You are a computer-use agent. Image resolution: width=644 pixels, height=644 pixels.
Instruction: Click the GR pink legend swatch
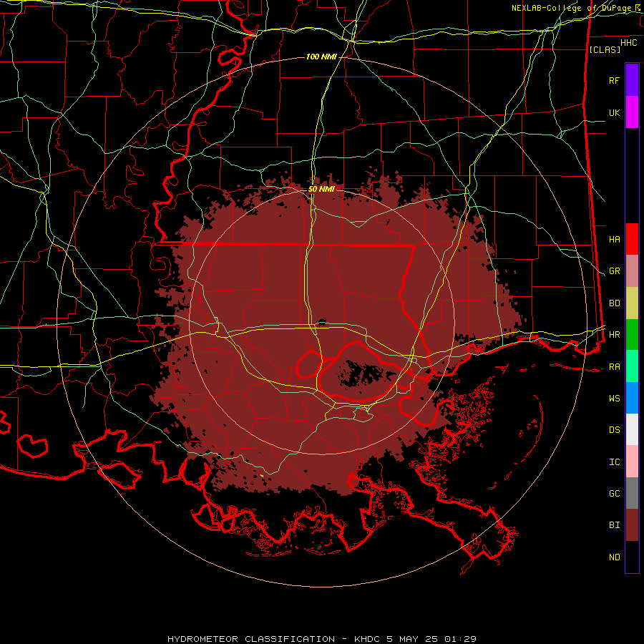click(632, 271)
